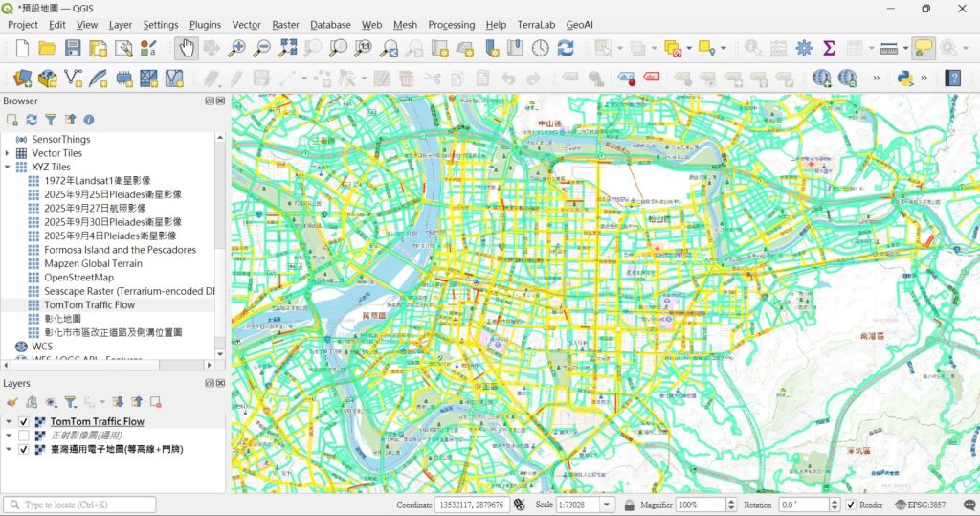Open the GeoAI menu

[579, 24]
